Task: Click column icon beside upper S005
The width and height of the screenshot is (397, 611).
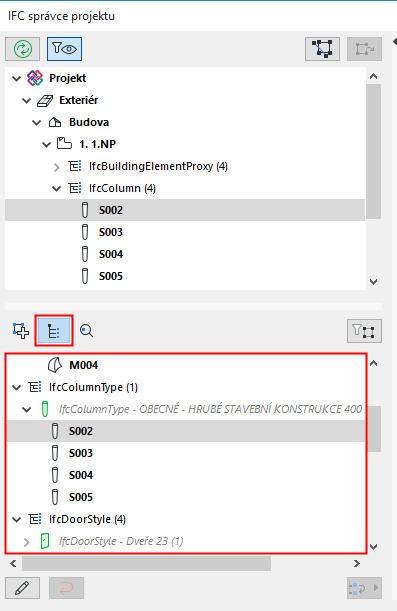Action: 85,276
